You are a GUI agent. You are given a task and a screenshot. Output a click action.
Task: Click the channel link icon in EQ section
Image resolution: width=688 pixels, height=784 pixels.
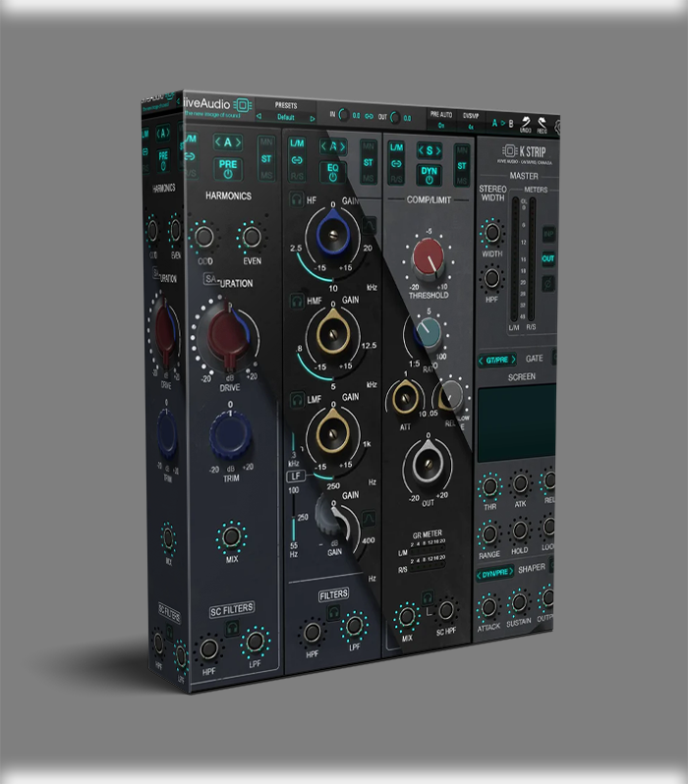click(x=297, y=160)
